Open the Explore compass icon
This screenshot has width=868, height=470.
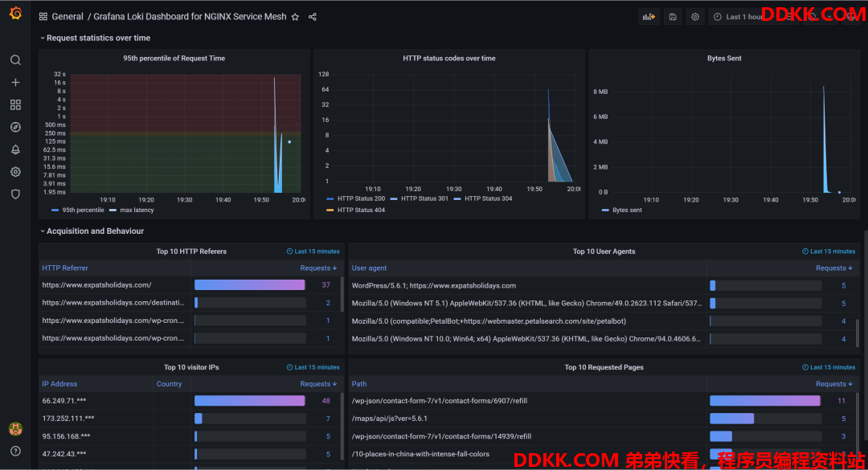[x=15, y=127]
